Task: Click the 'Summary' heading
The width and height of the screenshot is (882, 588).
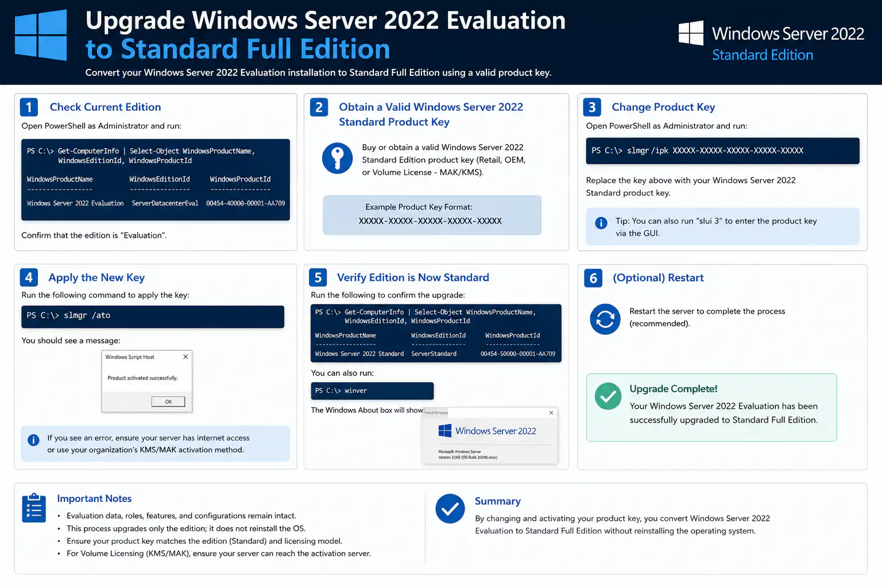Action: click(x=498, y=501)
